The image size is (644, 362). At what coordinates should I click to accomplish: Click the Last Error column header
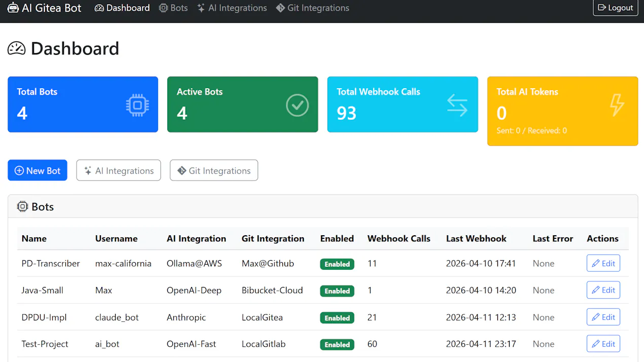tap(553, 238)
